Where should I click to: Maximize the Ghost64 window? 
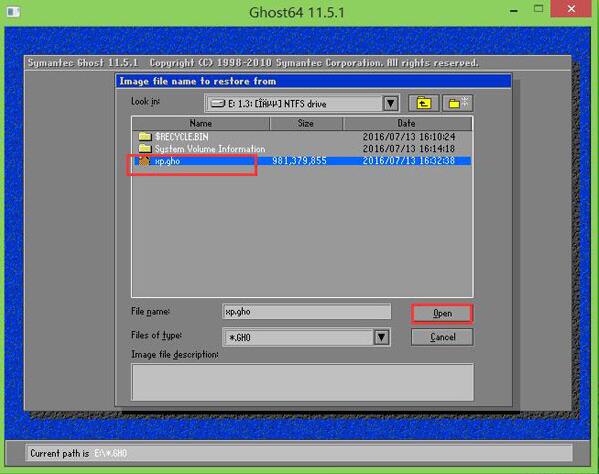tap(538, 9)
